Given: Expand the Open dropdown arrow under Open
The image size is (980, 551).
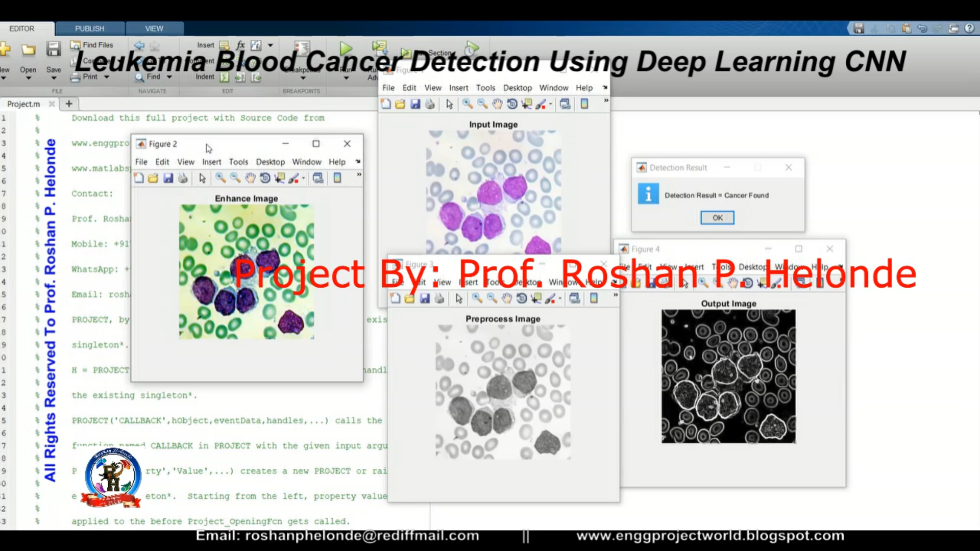Looking at the screenshot, I should pyautogui.click(x=28, y=79).
